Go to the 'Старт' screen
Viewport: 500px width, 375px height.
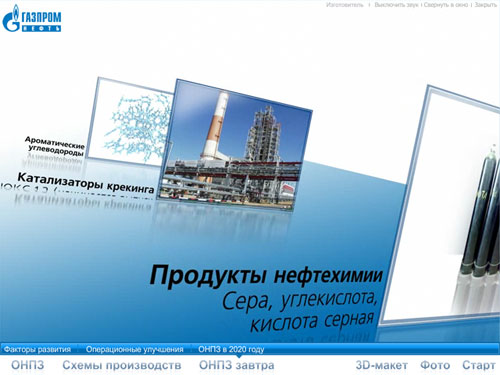coord(479,365)
